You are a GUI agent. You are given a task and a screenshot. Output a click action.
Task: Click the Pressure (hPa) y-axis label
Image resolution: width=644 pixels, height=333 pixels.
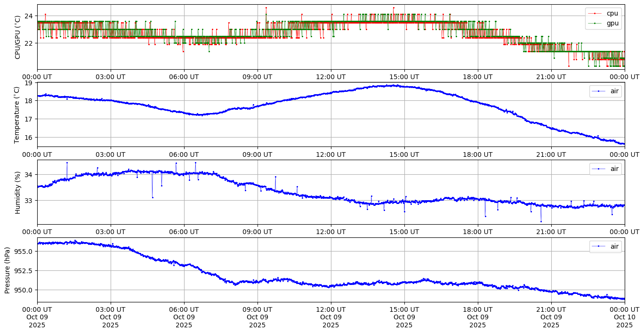click(x=8, y=269)
